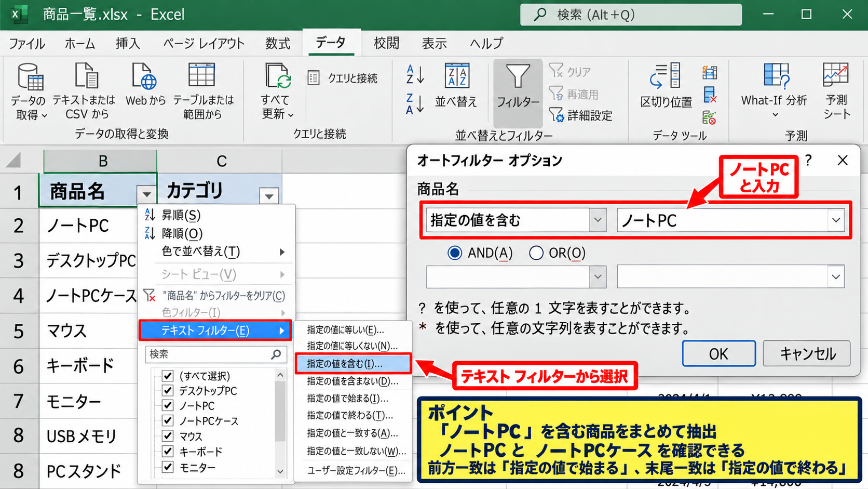Choose ユーザー設定フィルター(E)... menu item
The height and width of the screenshot is (489, 868).
[x=353, y=470]
